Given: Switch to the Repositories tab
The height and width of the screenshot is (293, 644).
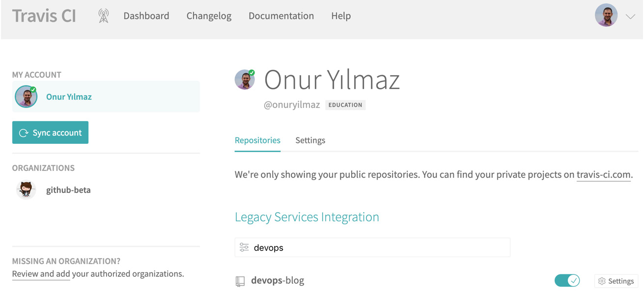Looking at the screenshot, I should pos(257,140).
